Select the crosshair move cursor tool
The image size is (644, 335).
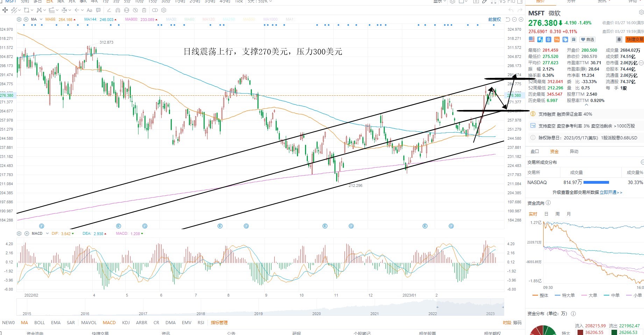pos(5,10)
